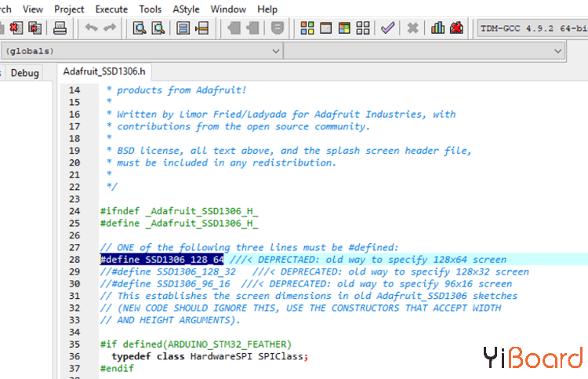Click the Find magnifier icon
This screenshot has width=588, height=379.
139,29
